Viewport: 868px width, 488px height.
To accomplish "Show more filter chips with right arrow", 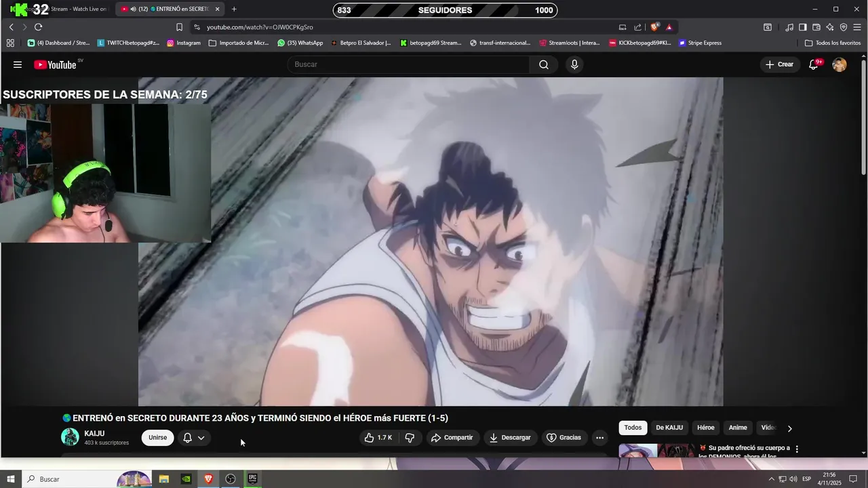I will point(789,428).
